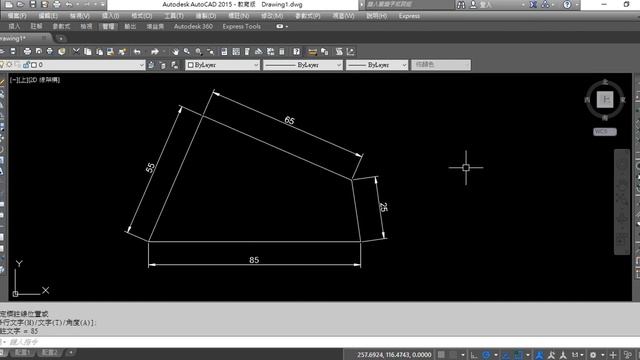Select the Pan hand tool
640x360 pixels.
(x=175, y=52)
